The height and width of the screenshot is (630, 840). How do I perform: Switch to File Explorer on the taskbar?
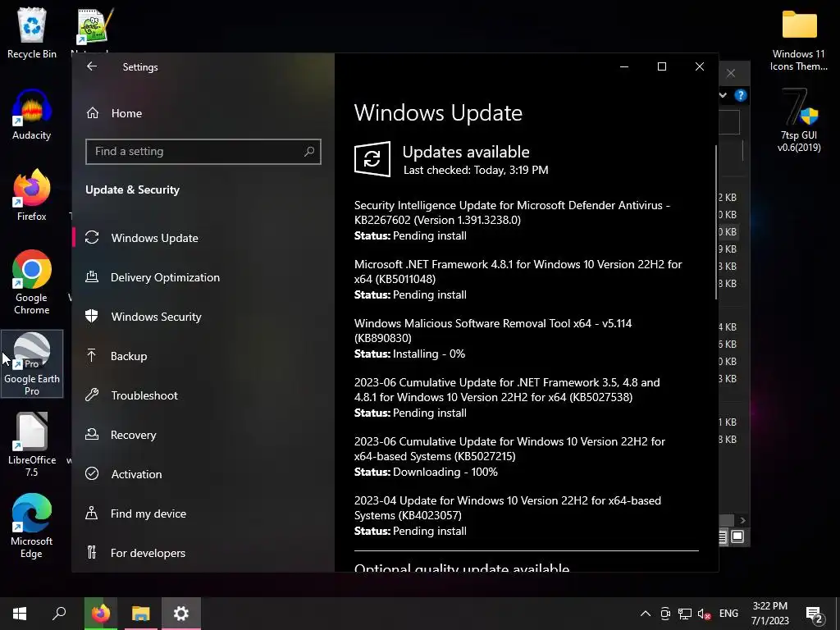point(141,614)
